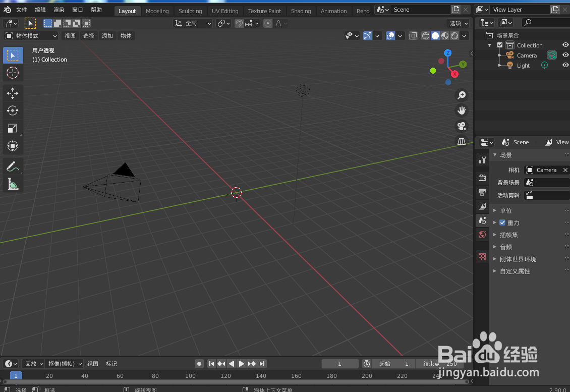Viewport: 570px width, 392px height.
Task: Select the Annotate tool
Action: 13,165
